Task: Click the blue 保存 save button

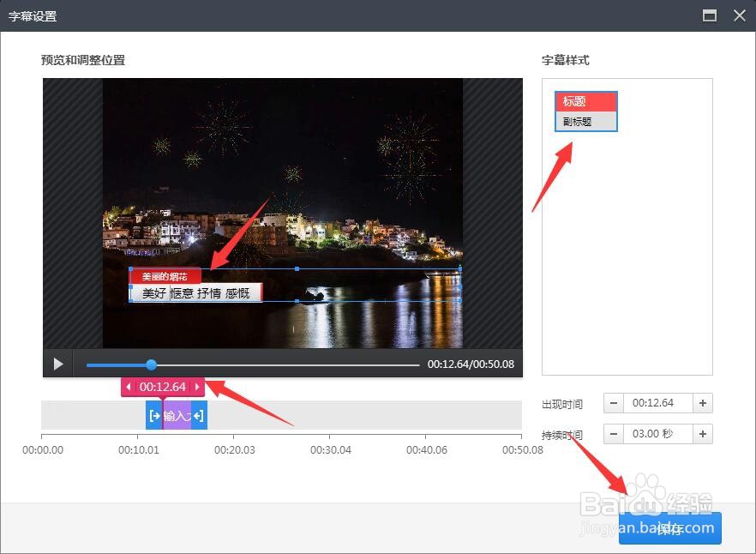Action: 669,528
